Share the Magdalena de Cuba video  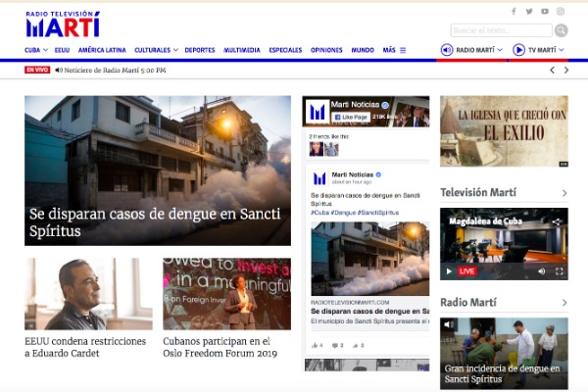pyautogui.click(x=557, y=221)
